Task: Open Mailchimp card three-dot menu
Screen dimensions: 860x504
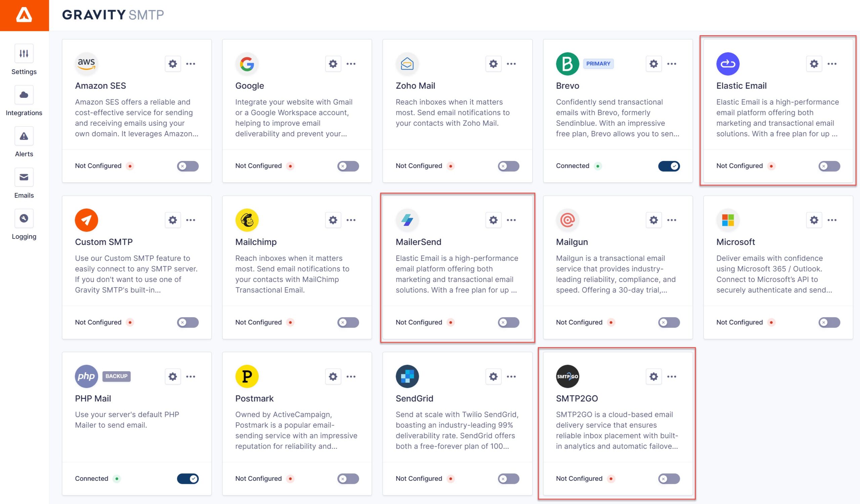Action: pos(351,220)
